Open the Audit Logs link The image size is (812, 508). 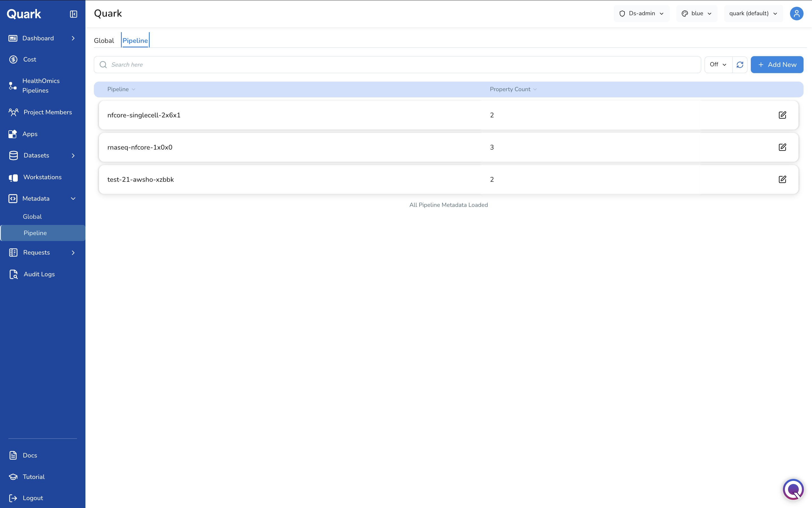pos(39,275)
